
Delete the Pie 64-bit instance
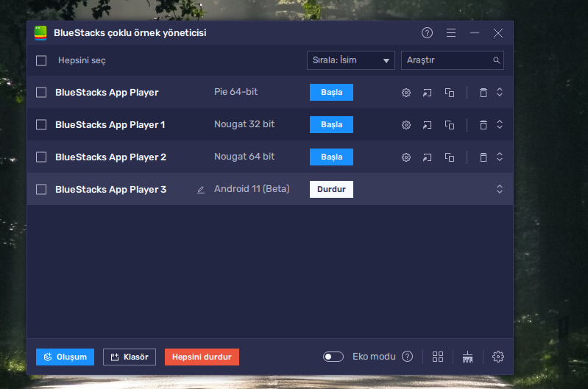pos(483,93)
